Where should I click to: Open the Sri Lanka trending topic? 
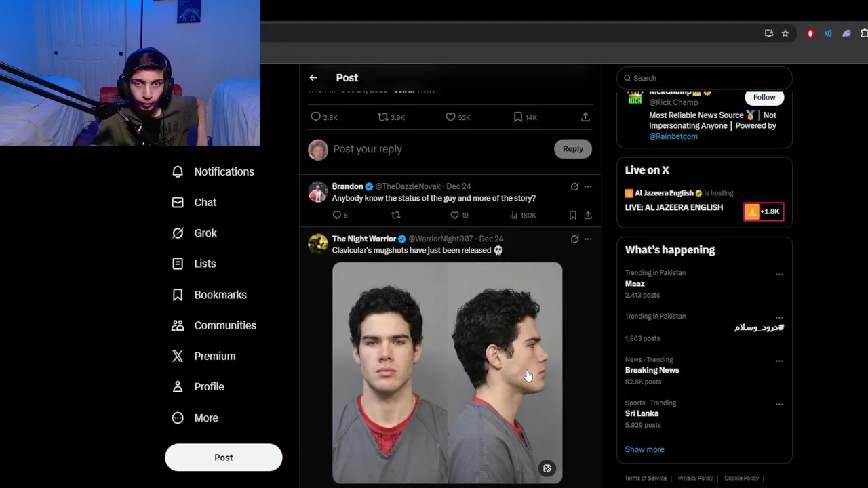coord(642,413)
